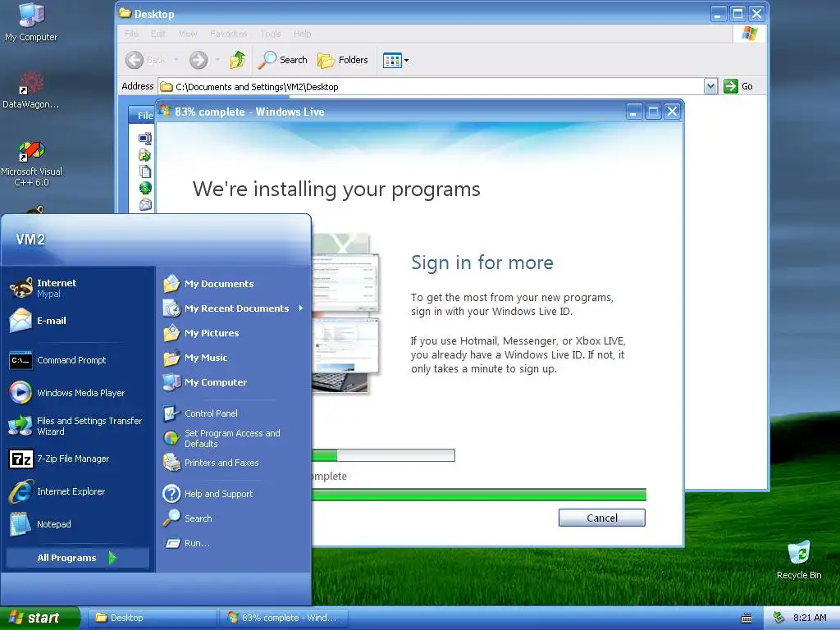This screenshot has height=630, width=840.
Task: Click the clock in the system tray
Action: (x=810, y=618)
